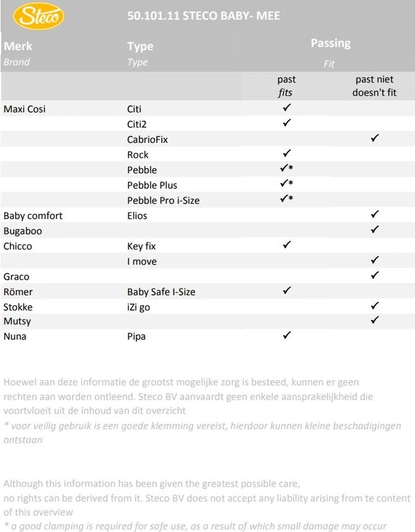Screen dimensions: 415x532
Task: Click the checkmark in the Bugaboo row
Action: pyautogui.click(x=374, y=230)
